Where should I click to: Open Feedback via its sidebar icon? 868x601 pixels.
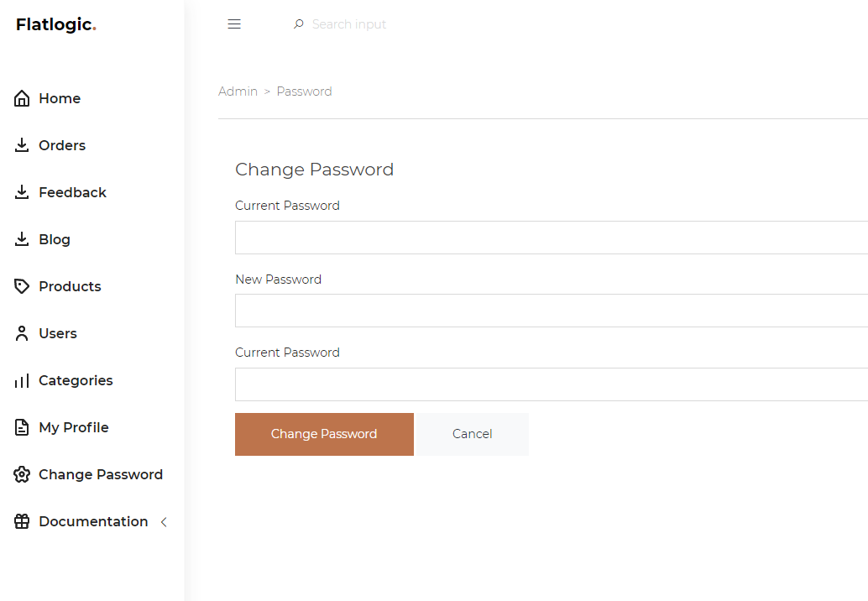click(x=22, y=192)
